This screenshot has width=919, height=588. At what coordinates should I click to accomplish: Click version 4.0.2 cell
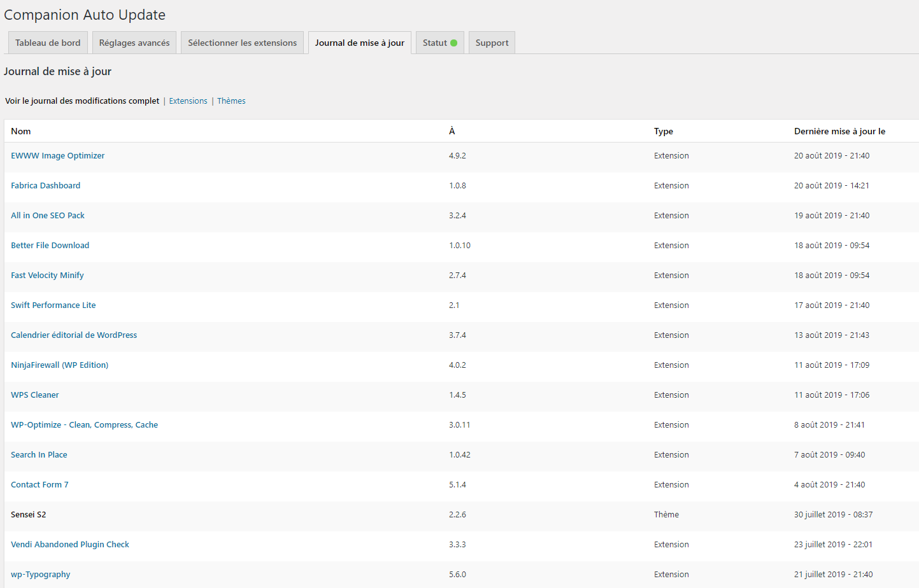[x=457, y=365]
